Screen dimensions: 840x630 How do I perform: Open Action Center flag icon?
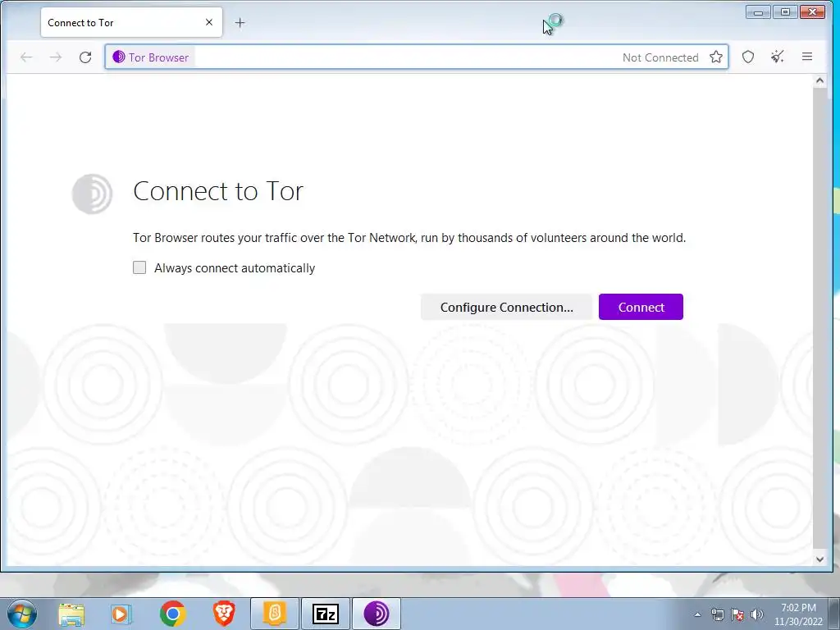[x=737, y=614]
